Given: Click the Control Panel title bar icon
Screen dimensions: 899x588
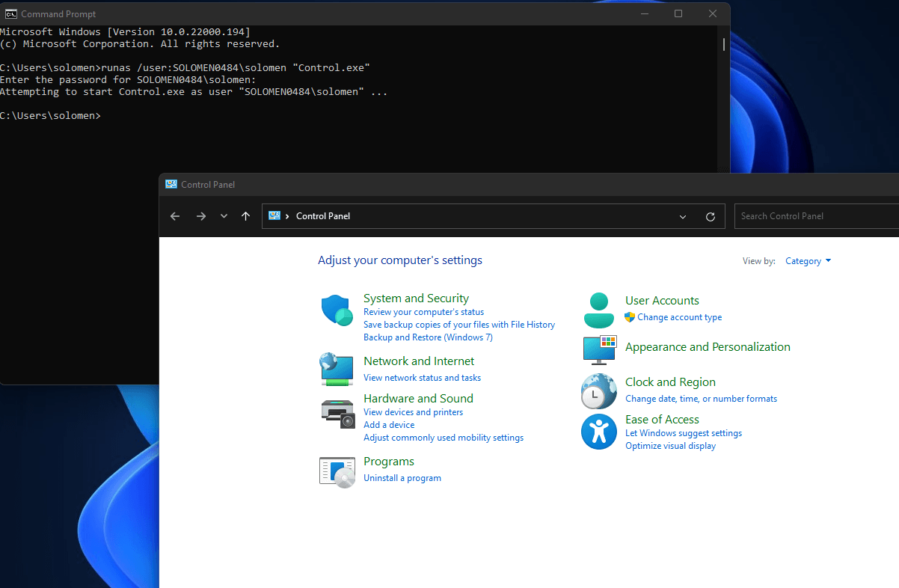Looking at the screenshot, I should pyautogui.click(x=171, y=184).
